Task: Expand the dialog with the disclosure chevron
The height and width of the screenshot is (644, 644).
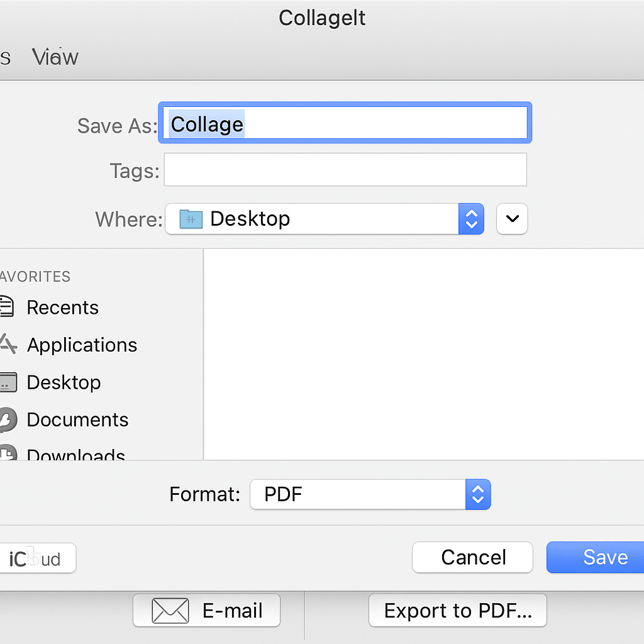Action: click(511, 219)
